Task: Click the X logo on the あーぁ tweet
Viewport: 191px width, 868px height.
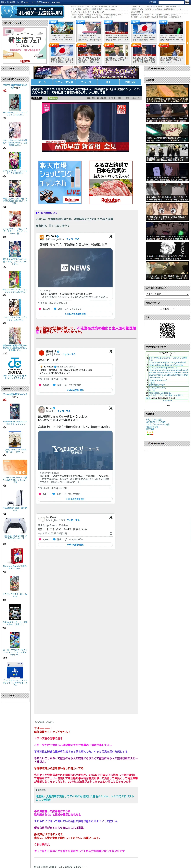Action: (111, 408)
